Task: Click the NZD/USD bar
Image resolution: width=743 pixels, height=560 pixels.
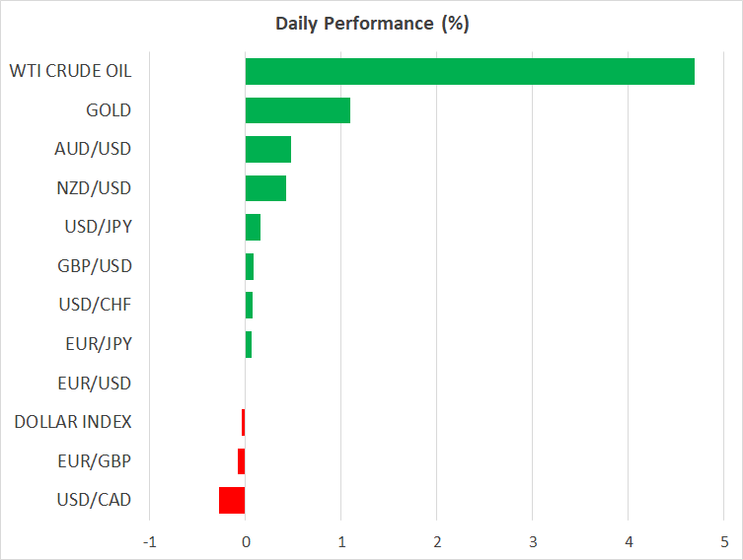Action: [265, 188]
